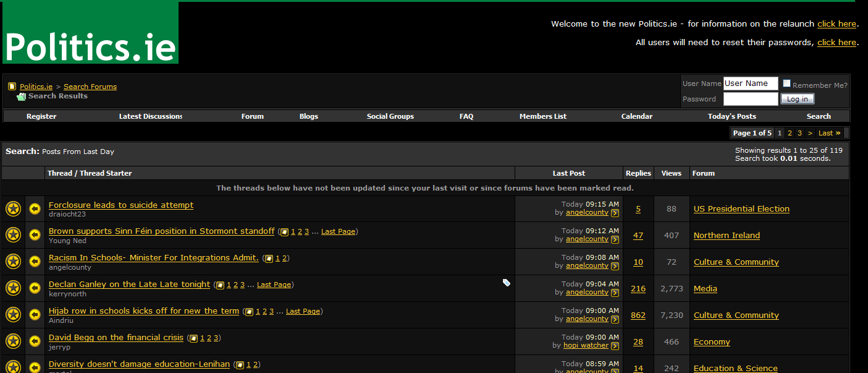Open the Calendar navbar item
The width and height of the screenshot is (868, 373).
coord(637,116)
